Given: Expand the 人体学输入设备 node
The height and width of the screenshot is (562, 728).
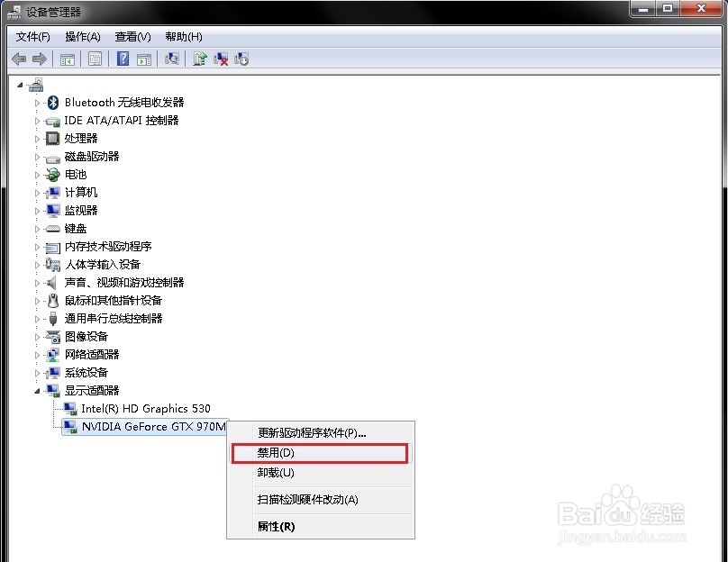Looking at the screenshot, I should [37, 265].
